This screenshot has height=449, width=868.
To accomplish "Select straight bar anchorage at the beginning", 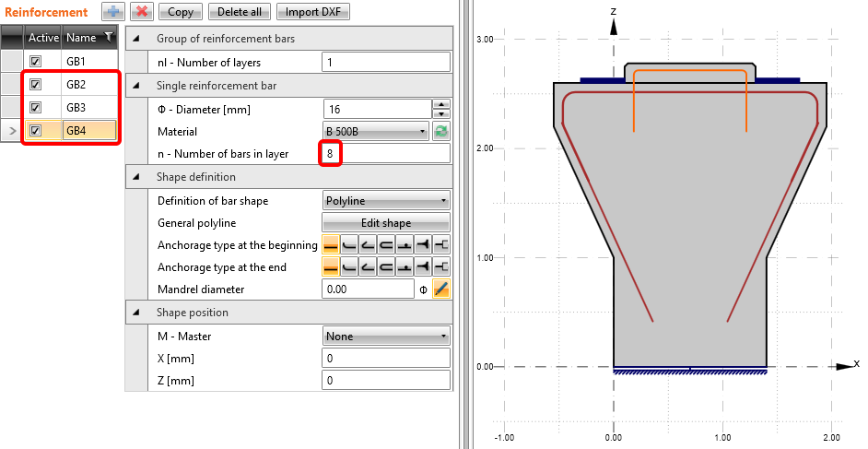I will [331, 244].
